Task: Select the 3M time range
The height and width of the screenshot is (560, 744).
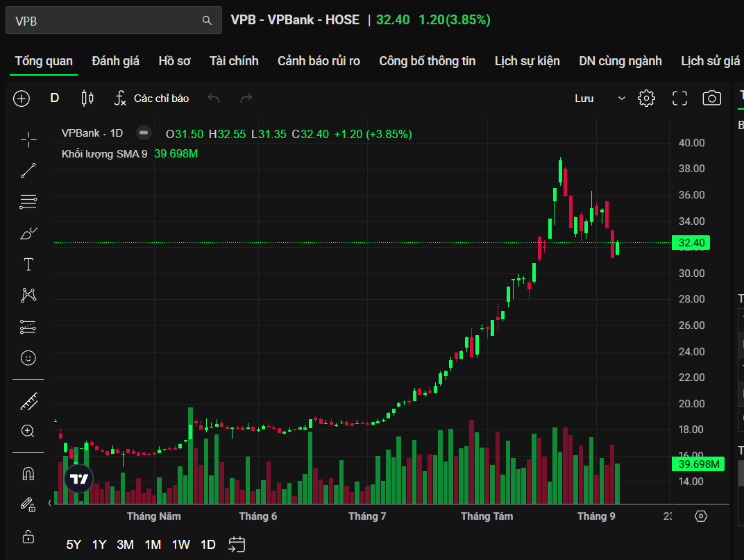Action: click(x=125, y=544)
